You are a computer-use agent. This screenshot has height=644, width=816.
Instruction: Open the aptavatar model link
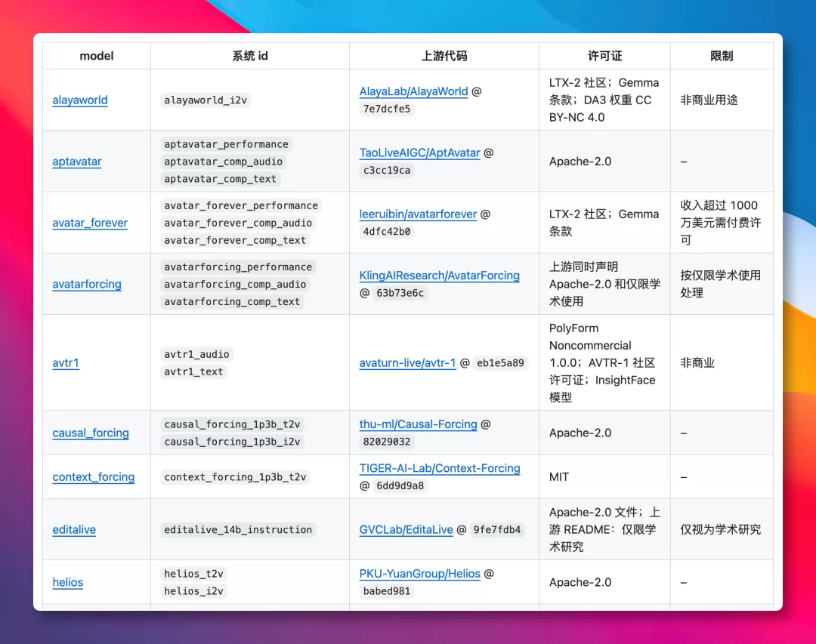tap(77, 162)
